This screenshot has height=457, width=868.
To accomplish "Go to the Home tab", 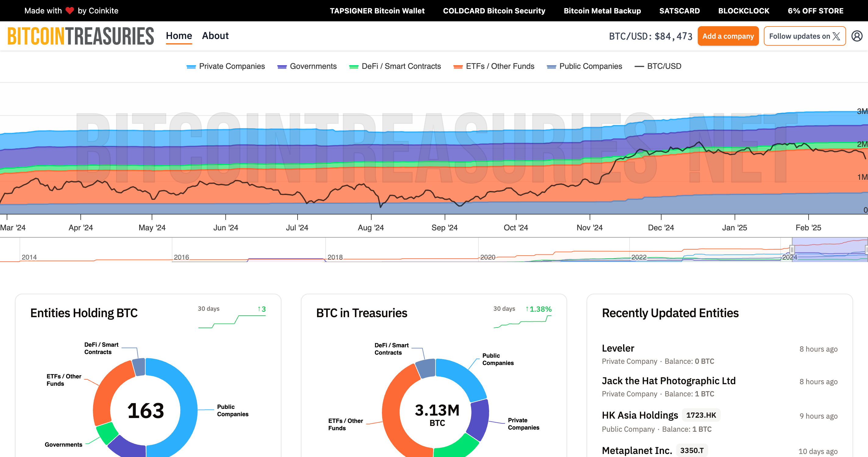I will tap(179, 36).
